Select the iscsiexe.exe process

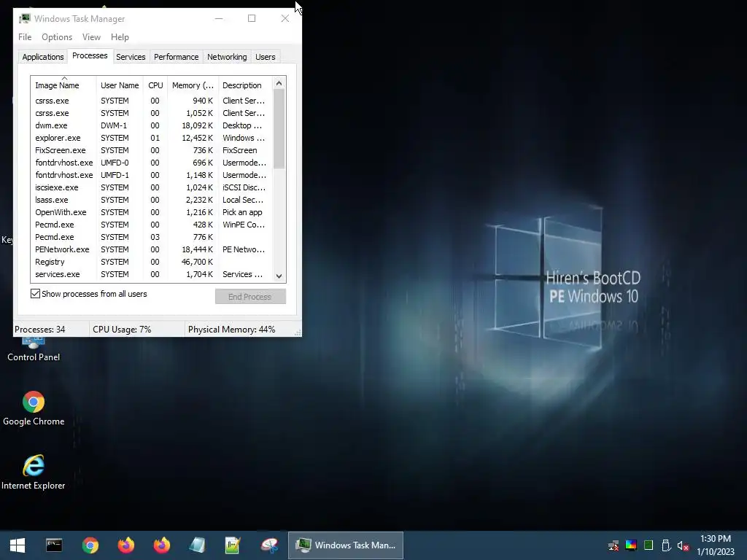coord(152,187)
